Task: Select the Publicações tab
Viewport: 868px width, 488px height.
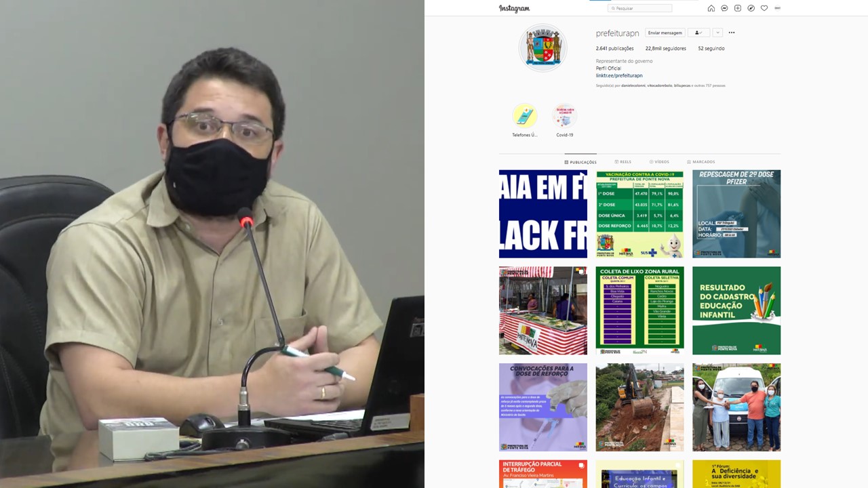Action: [580, 162]
